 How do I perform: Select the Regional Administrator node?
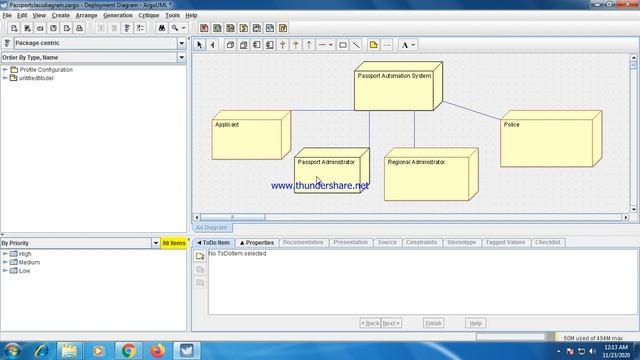click(431, 174)
